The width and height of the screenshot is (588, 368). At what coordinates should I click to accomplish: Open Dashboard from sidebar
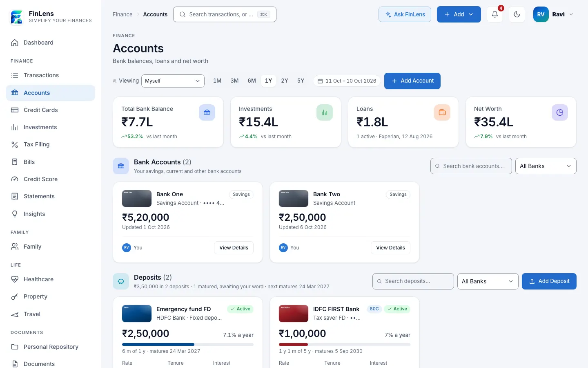point(51,43)
